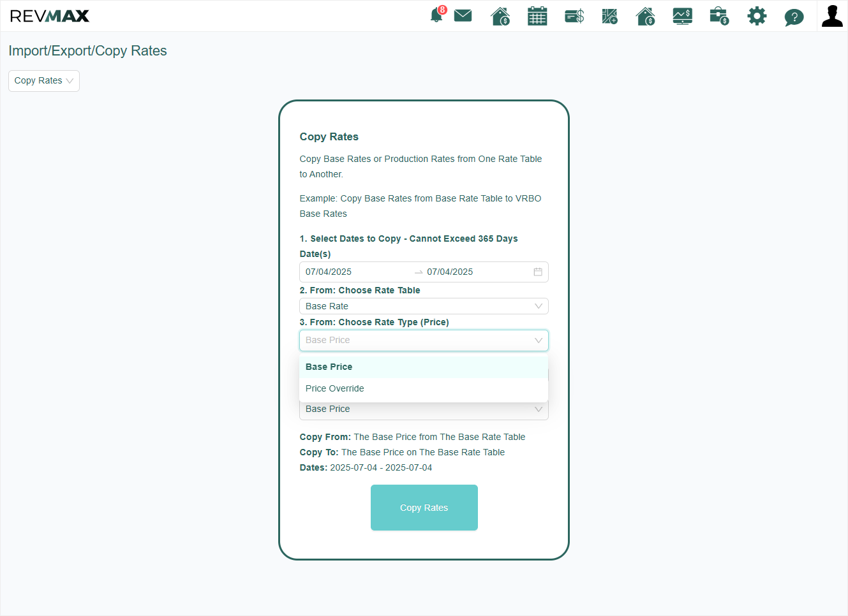Click the Import/Export/Copy Rates page title
The height and width of the screenshot is (616, 848).
tap(87, 51)
